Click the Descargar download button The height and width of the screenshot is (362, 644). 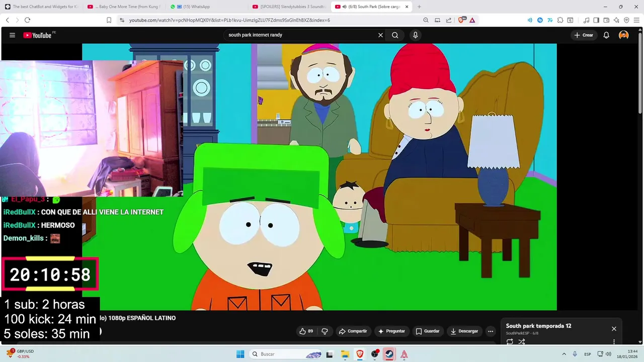coord(464,331)
